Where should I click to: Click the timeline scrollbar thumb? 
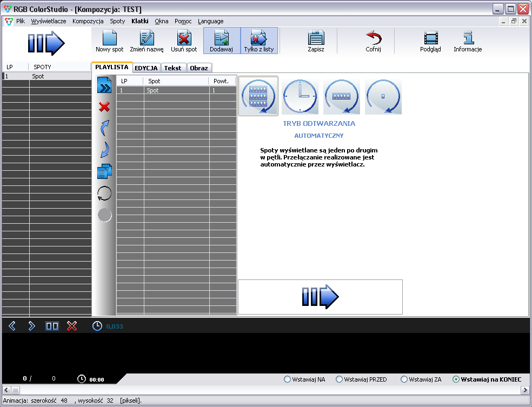click(15, 390)
